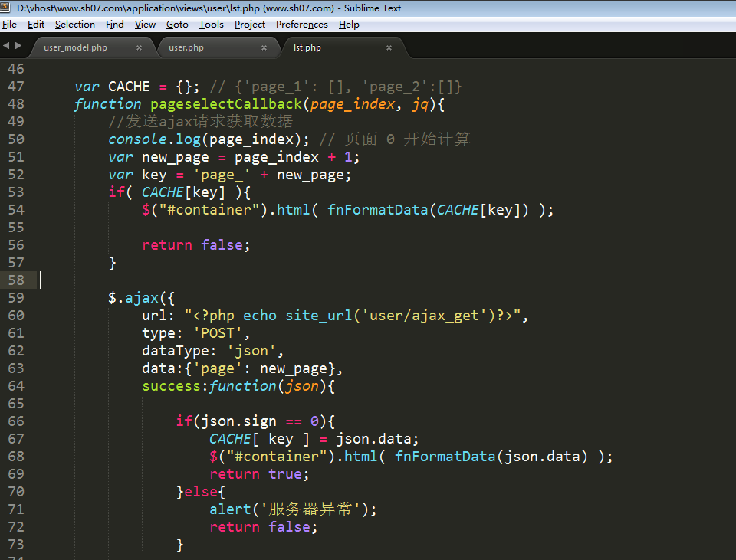
Task: Click line number 58 in the gutter
Action: tap(16, 280)
